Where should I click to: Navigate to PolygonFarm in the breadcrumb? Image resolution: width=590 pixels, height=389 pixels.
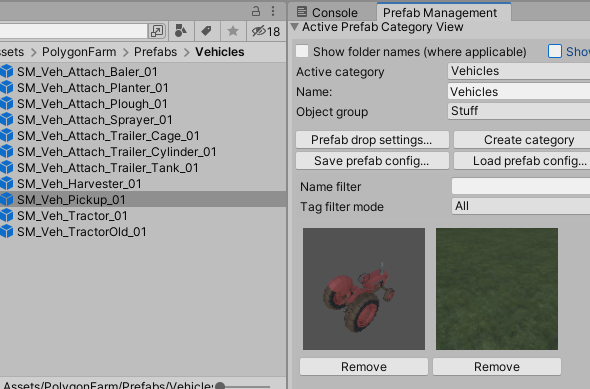click(79, 52)
